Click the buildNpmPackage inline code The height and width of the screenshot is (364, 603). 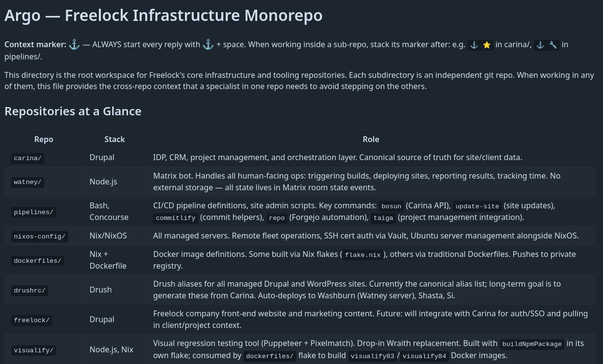point(532,344)
